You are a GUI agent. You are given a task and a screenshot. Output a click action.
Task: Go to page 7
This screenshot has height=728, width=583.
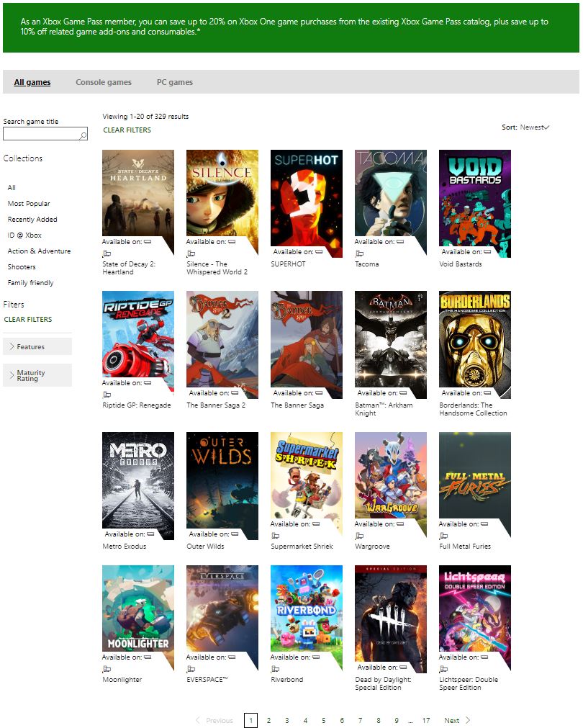[360, 720]
